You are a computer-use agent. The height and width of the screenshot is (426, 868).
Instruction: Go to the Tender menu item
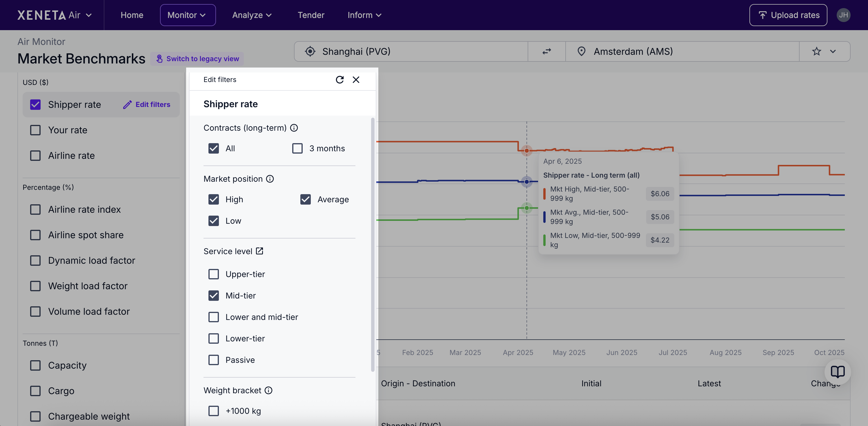tap(311, 15)
